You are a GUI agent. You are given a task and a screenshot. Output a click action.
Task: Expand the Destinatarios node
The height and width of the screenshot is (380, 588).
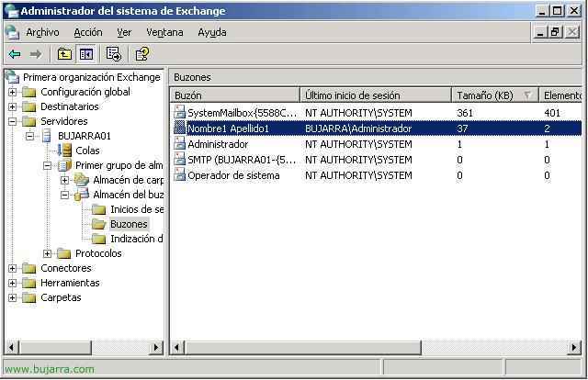click(x=12, y=106)
